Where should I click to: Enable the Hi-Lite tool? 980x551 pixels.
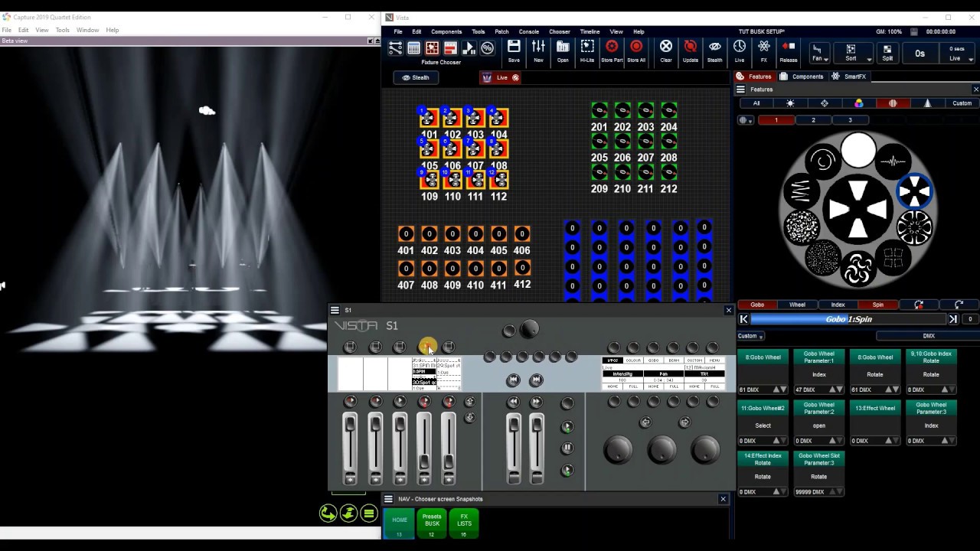point(587,51)
